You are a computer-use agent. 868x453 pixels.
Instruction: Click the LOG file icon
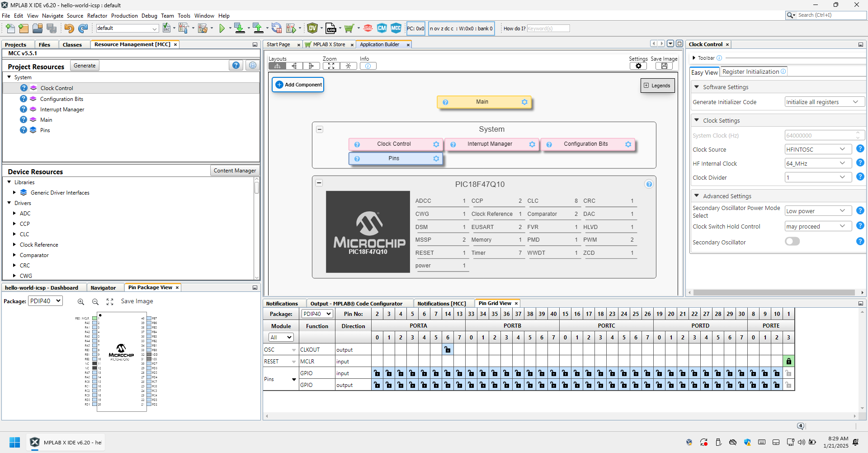pos(331,29)
